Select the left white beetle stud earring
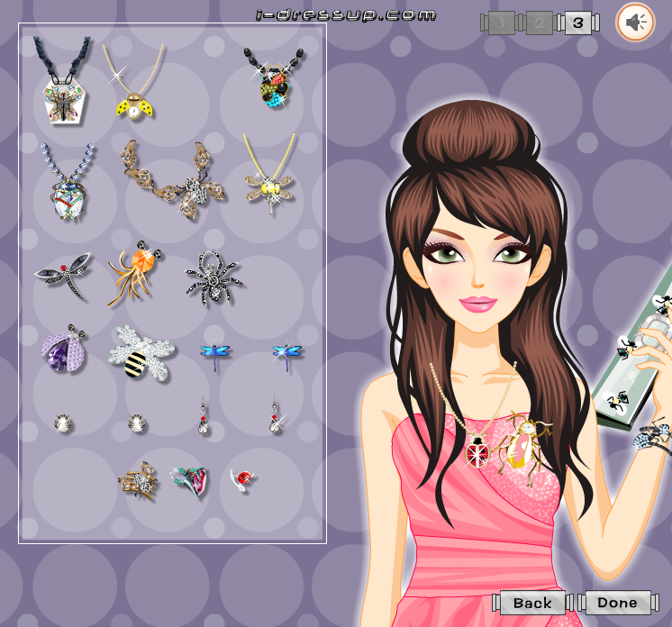 (63, 423)
